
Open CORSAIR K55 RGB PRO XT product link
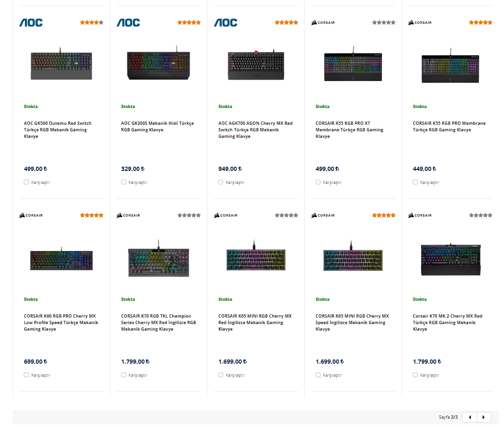pos(349,130)
